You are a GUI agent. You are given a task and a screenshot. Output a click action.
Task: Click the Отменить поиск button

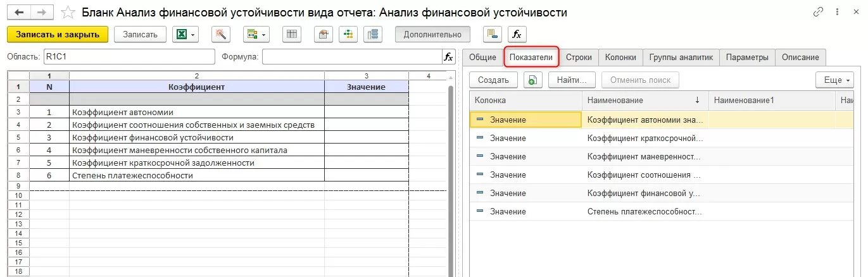pyautogui.click(x=640, y=80)
